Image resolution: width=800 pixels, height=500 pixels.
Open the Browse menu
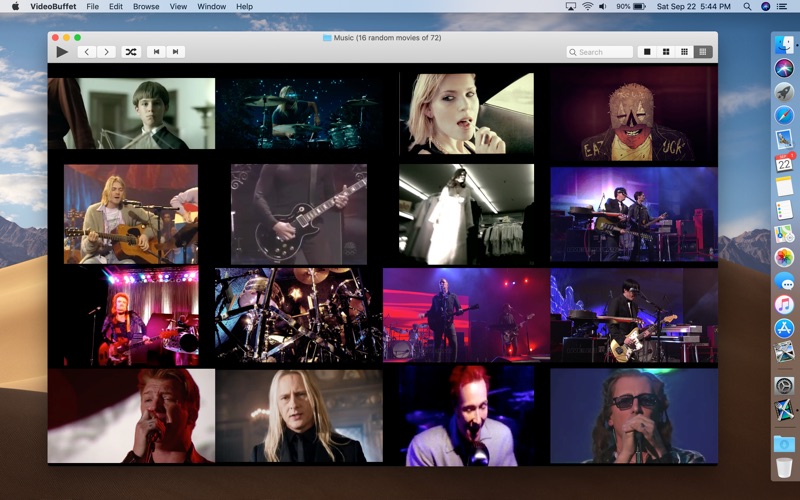pyautogui.click(x=146, y=7)
